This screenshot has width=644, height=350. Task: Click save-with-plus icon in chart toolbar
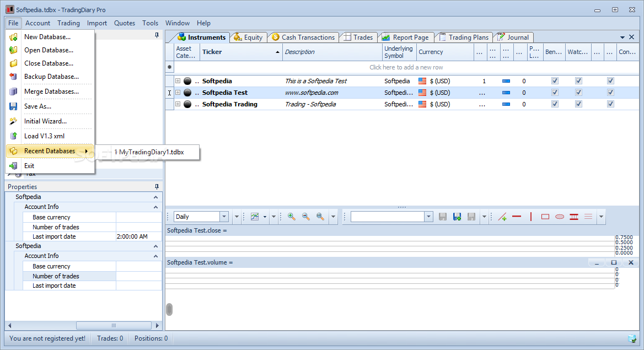[x=457, y=217]
